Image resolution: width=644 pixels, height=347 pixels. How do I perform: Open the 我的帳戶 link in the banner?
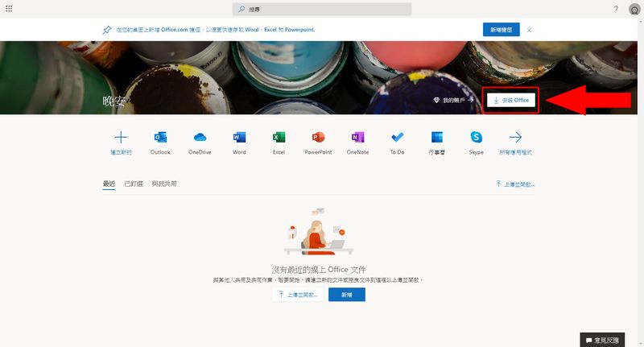point(453,100)
